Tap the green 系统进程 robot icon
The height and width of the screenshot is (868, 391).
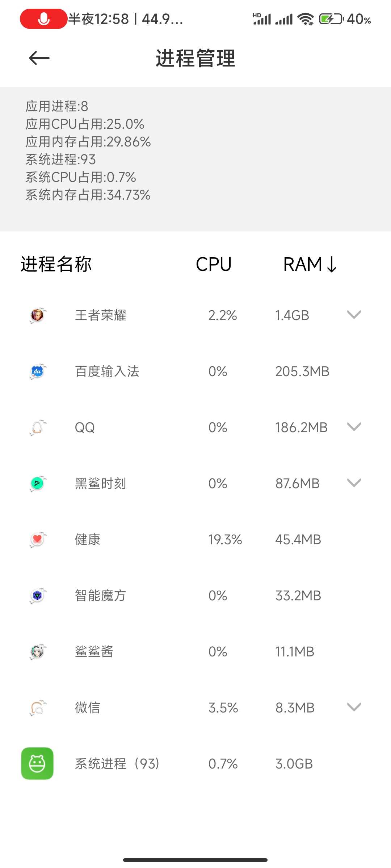point(37,763)
